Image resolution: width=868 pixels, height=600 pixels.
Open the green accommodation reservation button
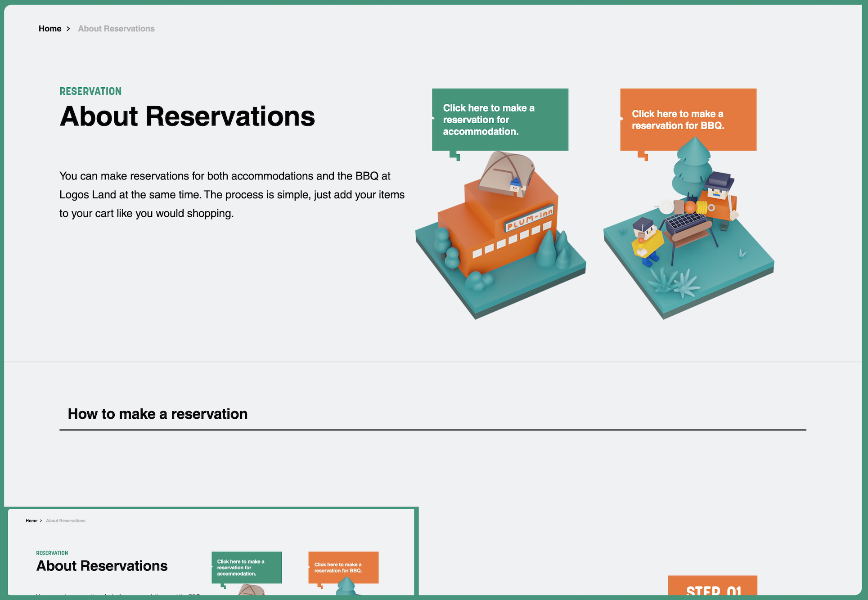pos(499,120)
